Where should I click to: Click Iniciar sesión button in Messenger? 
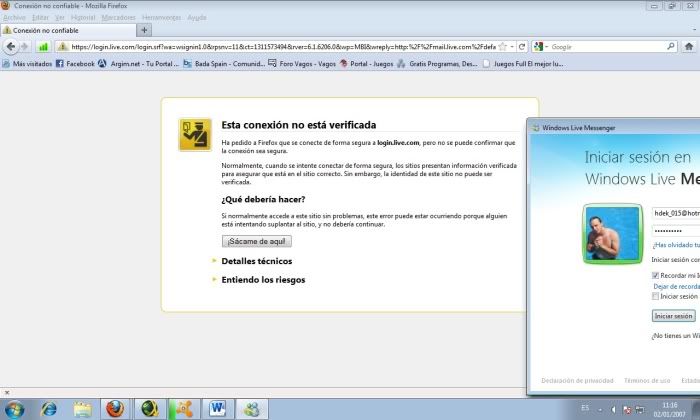673,316
